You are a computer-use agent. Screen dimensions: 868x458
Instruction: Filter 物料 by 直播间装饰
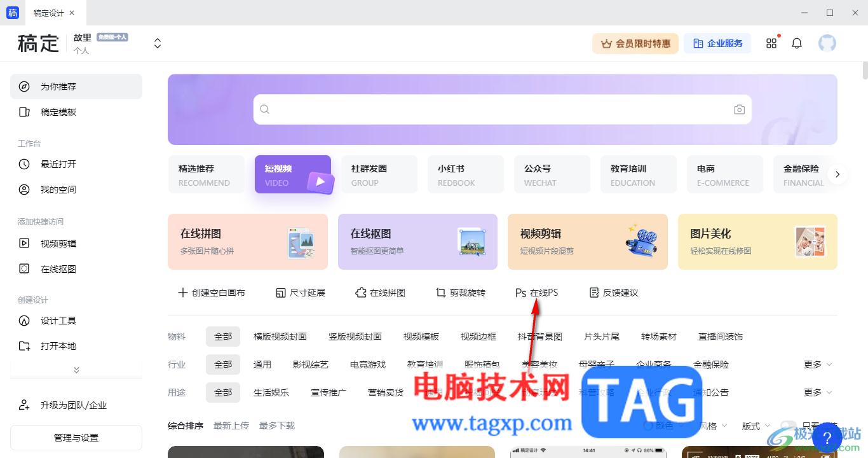point(721,337)
